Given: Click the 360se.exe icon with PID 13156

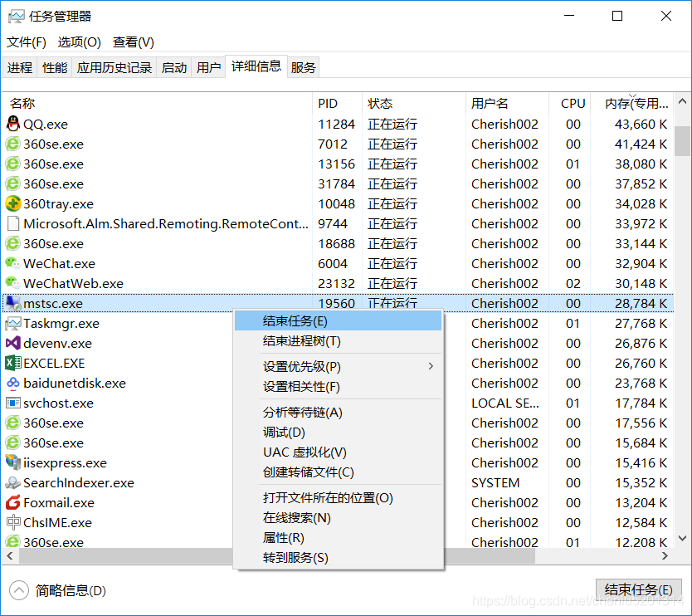Looking at the screenshot, I should (x=13, y=164).
